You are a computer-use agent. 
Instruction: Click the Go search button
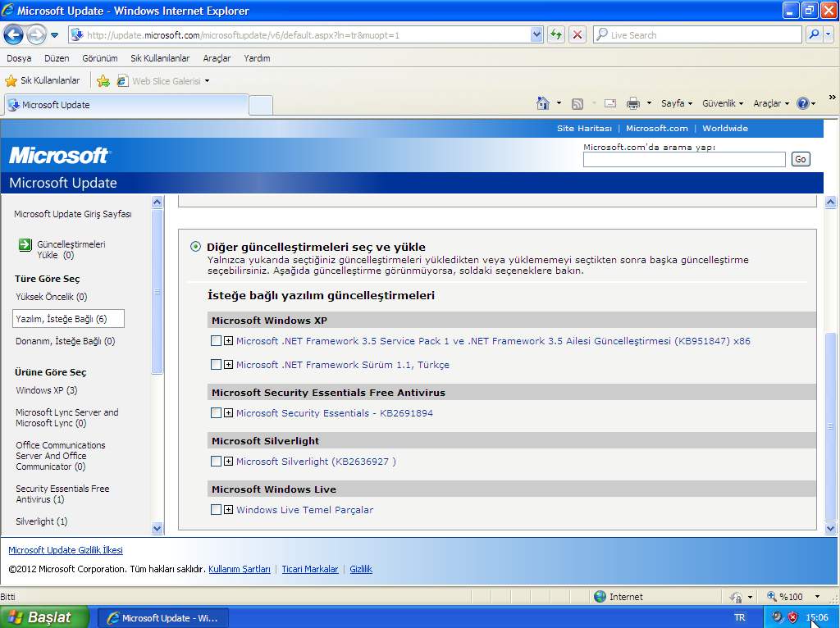pos(801,159)
